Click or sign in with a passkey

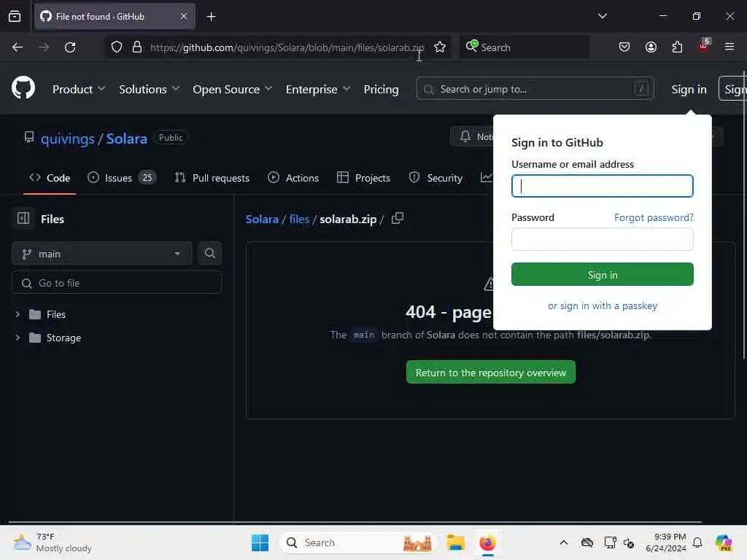tap(602, 306)
